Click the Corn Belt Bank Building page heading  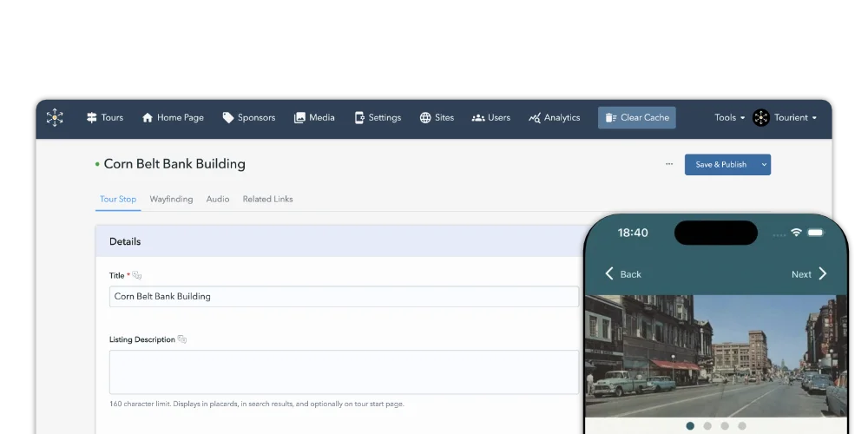point(174,164)
